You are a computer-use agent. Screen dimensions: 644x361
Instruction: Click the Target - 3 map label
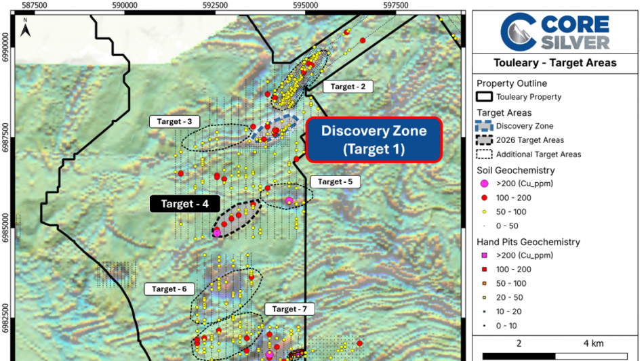(x=174, y=121)
